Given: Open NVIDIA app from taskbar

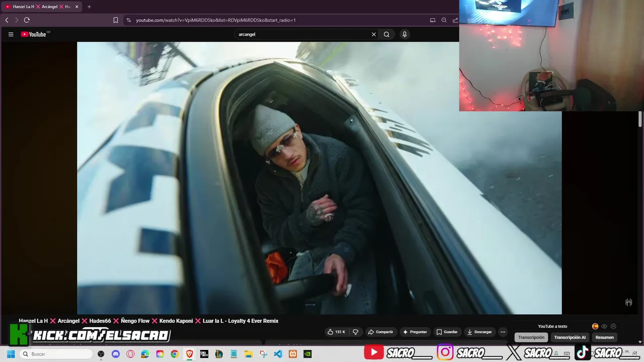Looking at the screenshot, I should [307, 354].
